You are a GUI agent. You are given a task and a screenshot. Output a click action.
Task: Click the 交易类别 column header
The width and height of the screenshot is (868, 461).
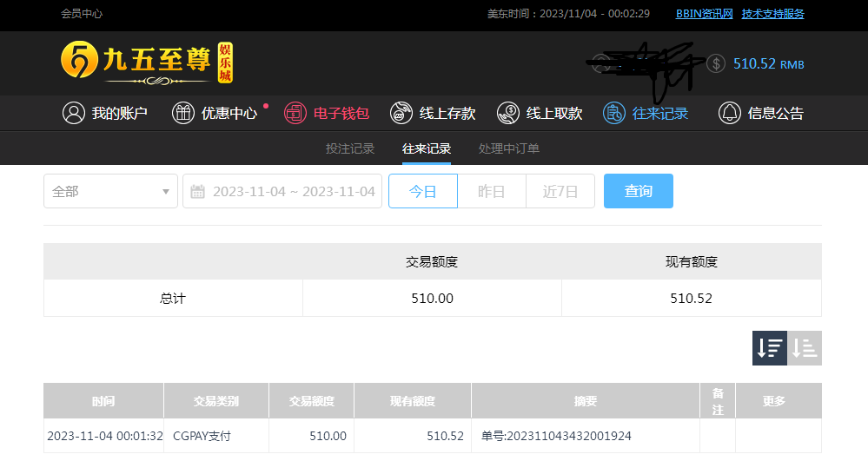[215, 401]
